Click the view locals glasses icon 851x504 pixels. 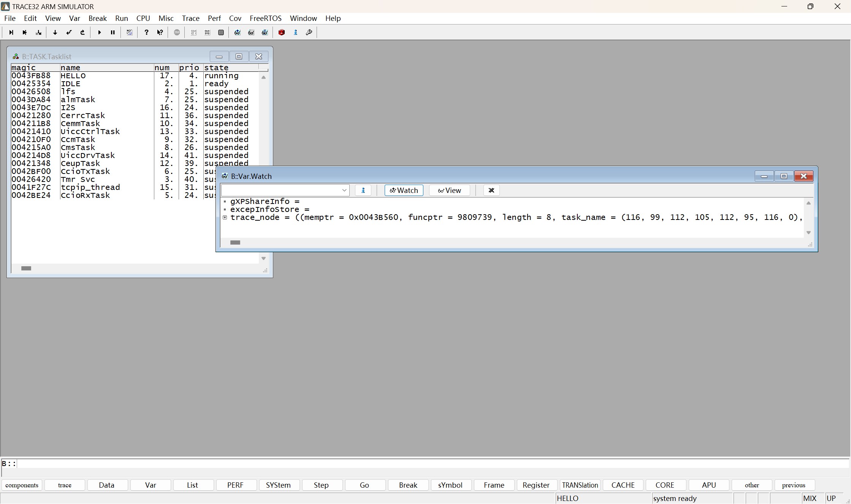[x=251, y=32]
